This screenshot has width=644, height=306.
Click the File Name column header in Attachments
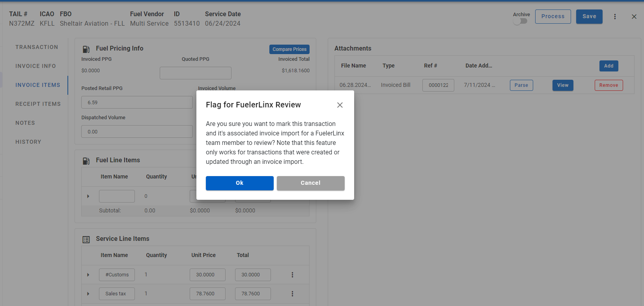(353, 66)
